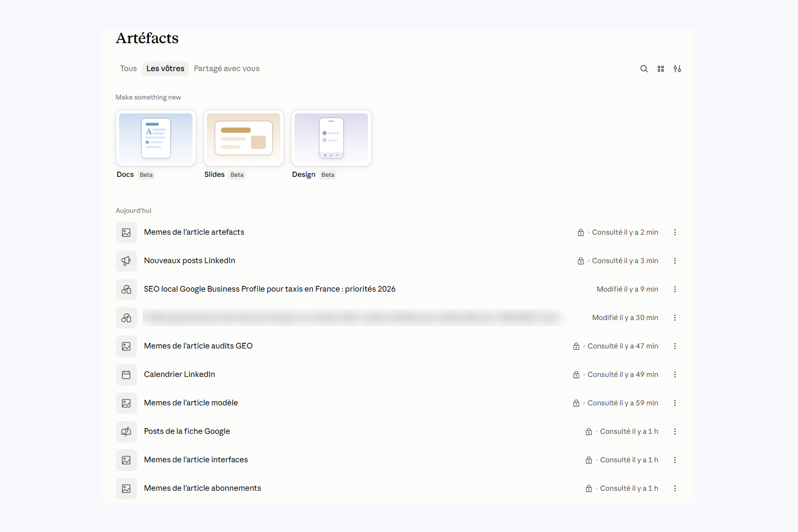The height and width of the screenshot is (532, 798).
Task: Click calendar icon of Calendrier LinkedIn
Action: pyautogui.click(x=126, y=375)
